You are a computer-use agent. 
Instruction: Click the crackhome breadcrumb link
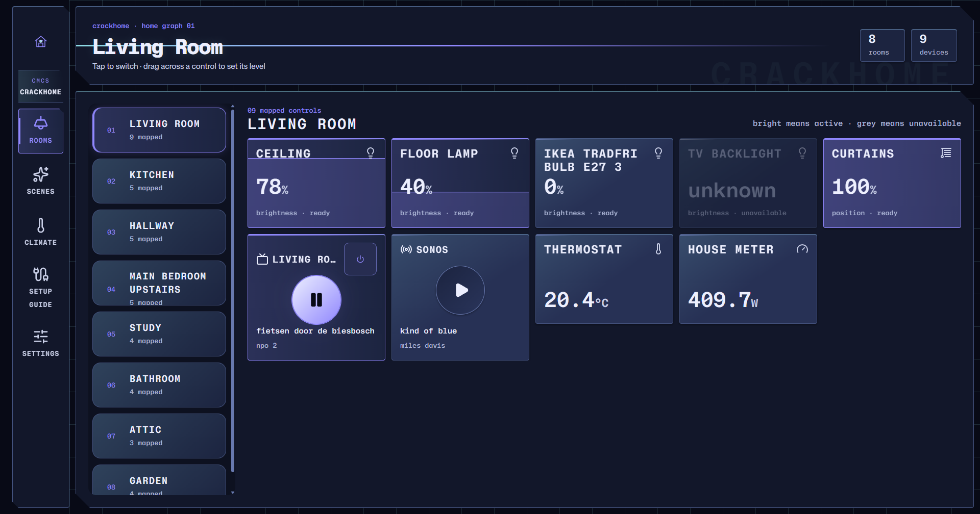click(111, 26)
